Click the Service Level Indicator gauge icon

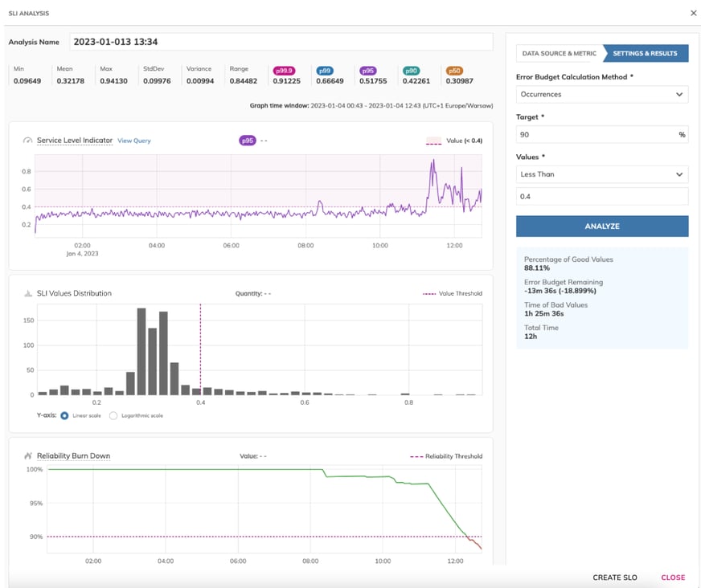pyautogui.click(x=27, y=141)
